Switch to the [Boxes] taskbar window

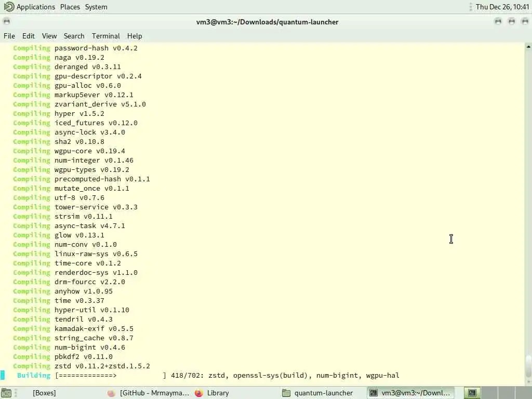pos(44,393)
